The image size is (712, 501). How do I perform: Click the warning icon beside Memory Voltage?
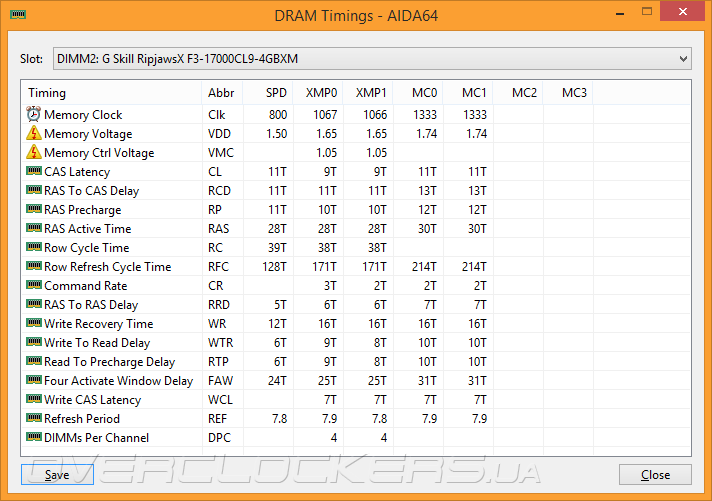tap(34, 133)
